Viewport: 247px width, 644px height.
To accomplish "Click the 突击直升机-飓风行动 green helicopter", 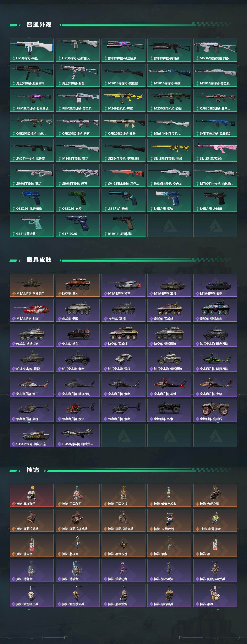I will [215, 361].
